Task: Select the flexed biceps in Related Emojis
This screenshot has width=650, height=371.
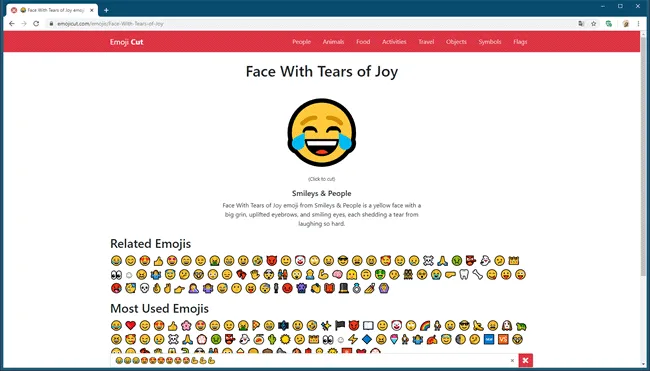Action: click(324, 274)
